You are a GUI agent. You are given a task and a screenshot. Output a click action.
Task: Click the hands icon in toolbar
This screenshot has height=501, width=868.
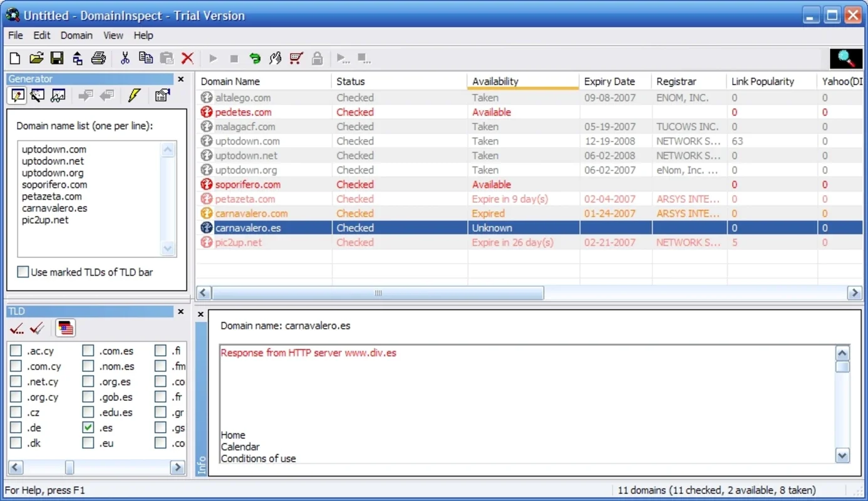276,59
